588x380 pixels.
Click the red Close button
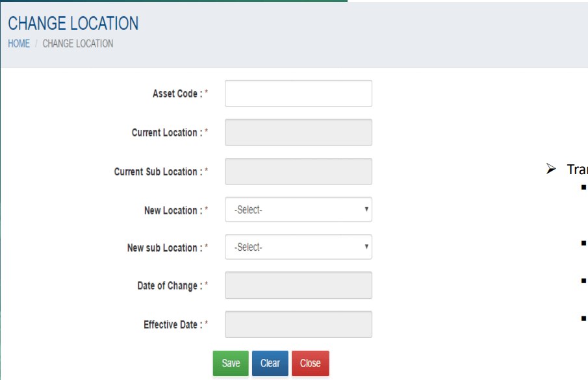(x=311, y=363)
